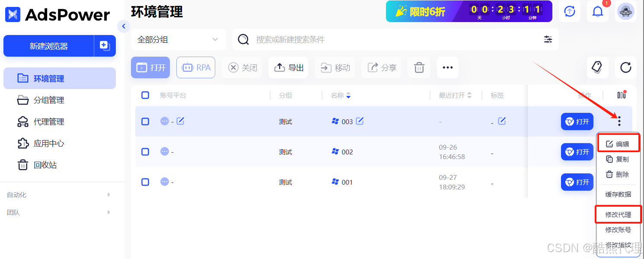Click the search conditions input field
Image resolution: width=644 pixels, height=259 pixels.
[389, 39]
